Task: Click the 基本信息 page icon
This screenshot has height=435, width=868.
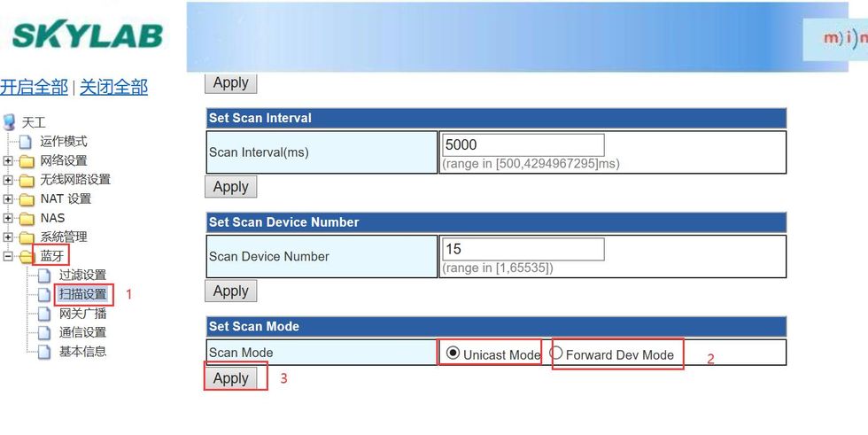Action: point(45,352)
